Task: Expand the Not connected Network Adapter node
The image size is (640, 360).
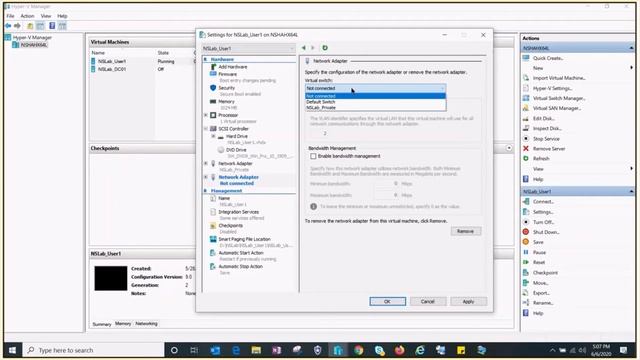Action: tap(206, 177)
